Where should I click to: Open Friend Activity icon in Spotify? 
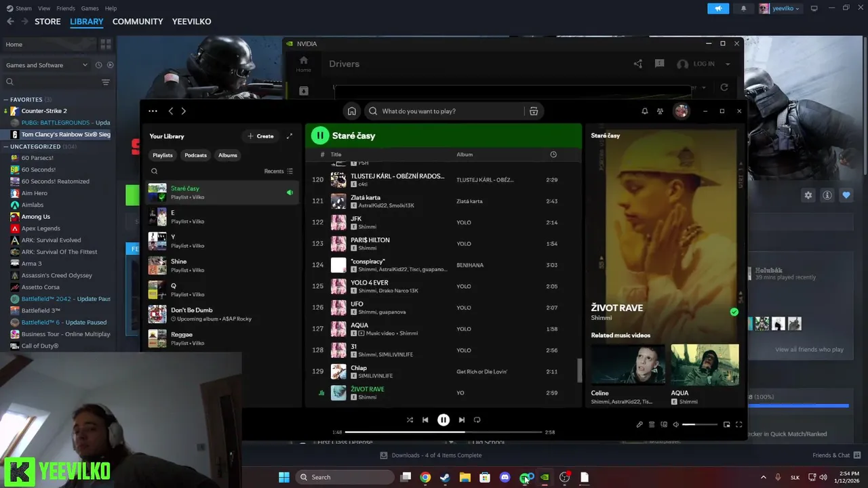coord(660,111)
